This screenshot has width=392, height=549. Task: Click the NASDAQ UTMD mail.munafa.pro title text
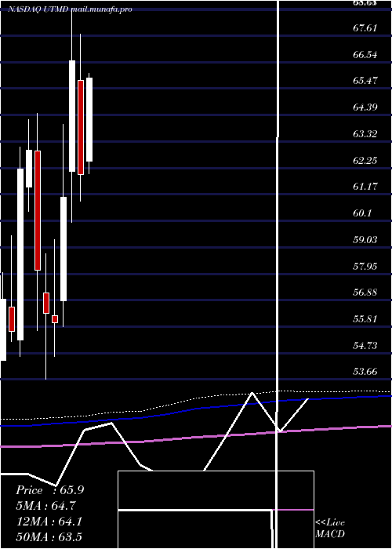click(x=70, y=9)
